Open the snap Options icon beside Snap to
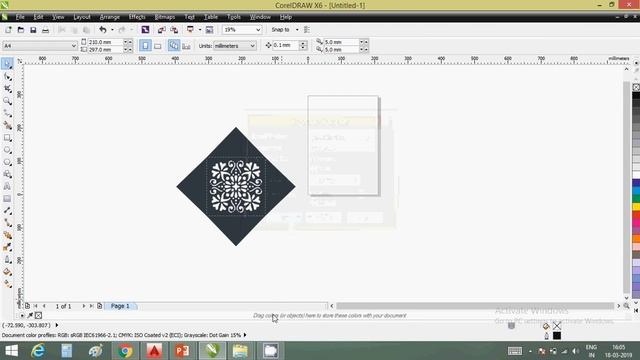 tap(307, 30)
